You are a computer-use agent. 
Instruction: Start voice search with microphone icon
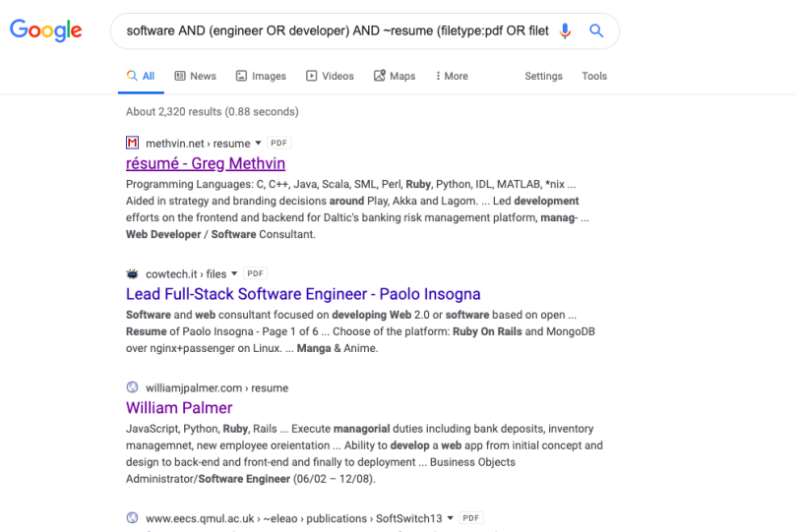(x=565, y=31)
